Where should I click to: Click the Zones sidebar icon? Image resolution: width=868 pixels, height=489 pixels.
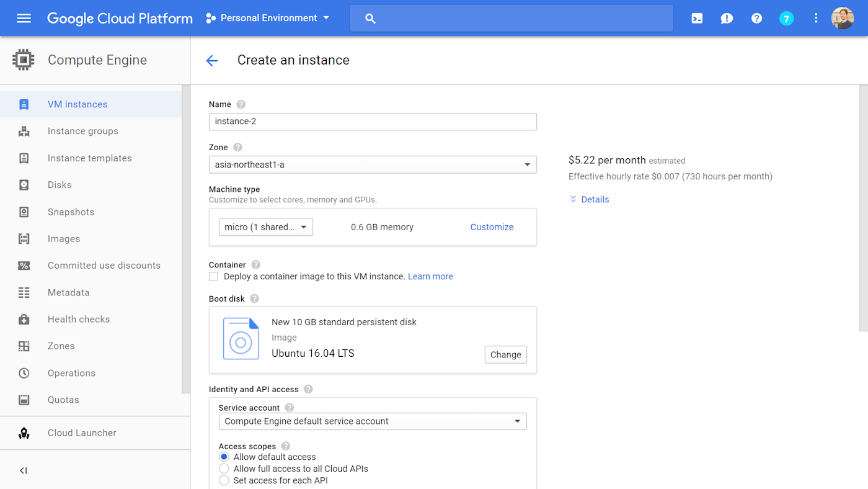(x=24, y=346)
